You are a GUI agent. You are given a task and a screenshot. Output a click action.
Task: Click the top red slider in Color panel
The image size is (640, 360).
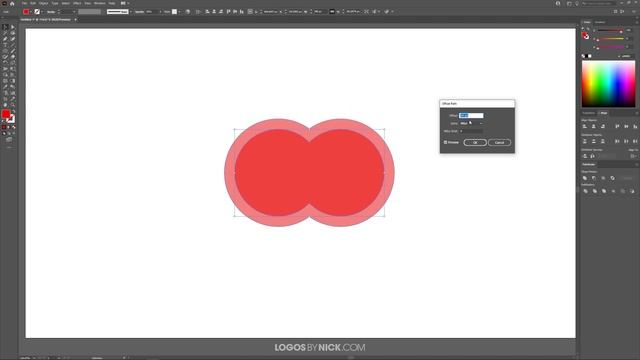[x=611, y=31]
